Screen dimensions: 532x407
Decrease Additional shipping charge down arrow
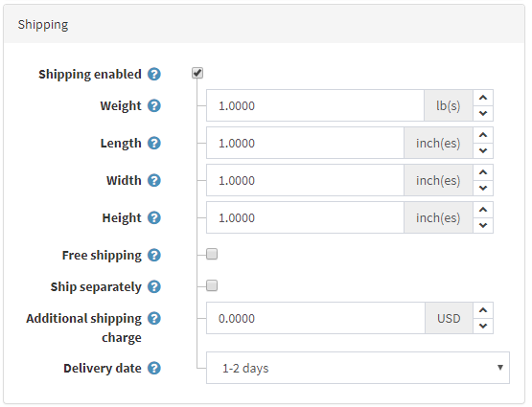483,326
